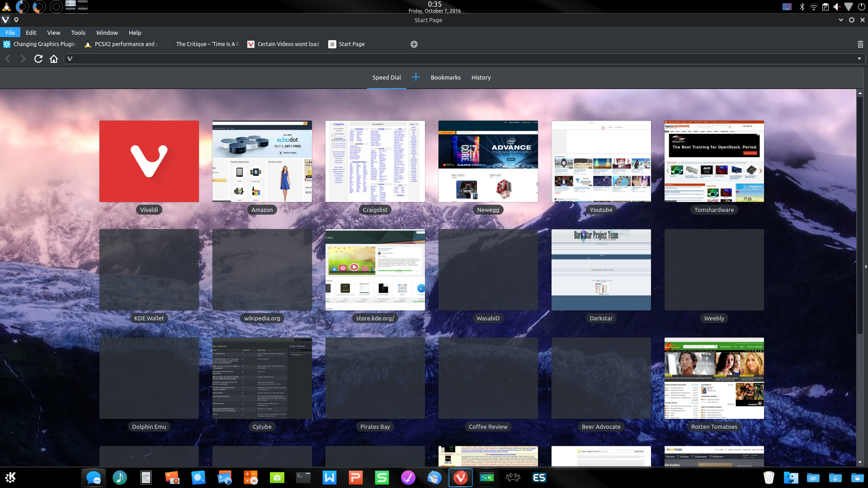Click the clock showing Friday, October 7
The image size is (868, 488).
434,7
